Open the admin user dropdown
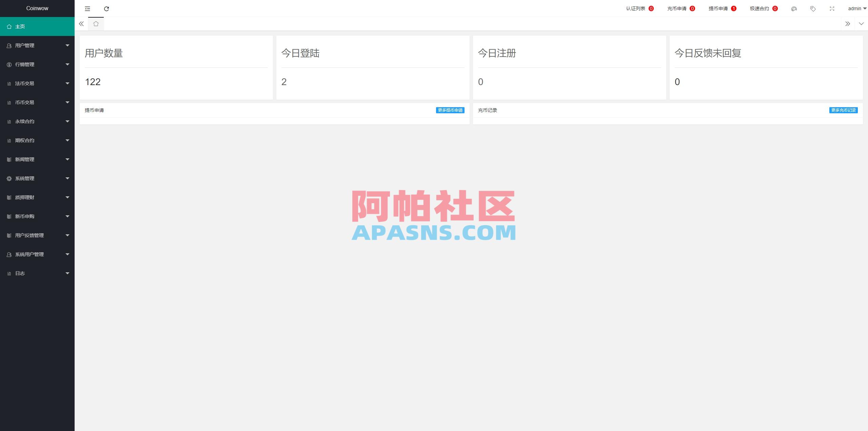The height and width of the screenshot is (431, 868). (x=857, y=8)
